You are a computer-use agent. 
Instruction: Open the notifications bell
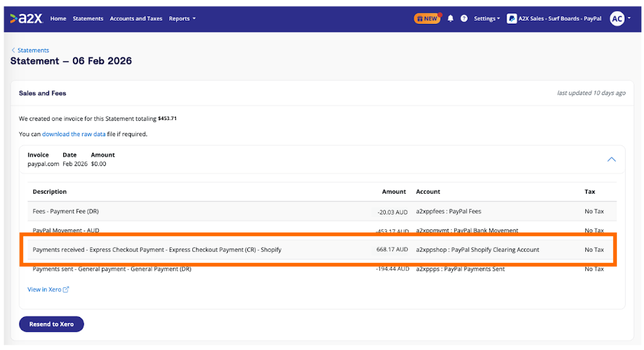click(x=450, y=19)
